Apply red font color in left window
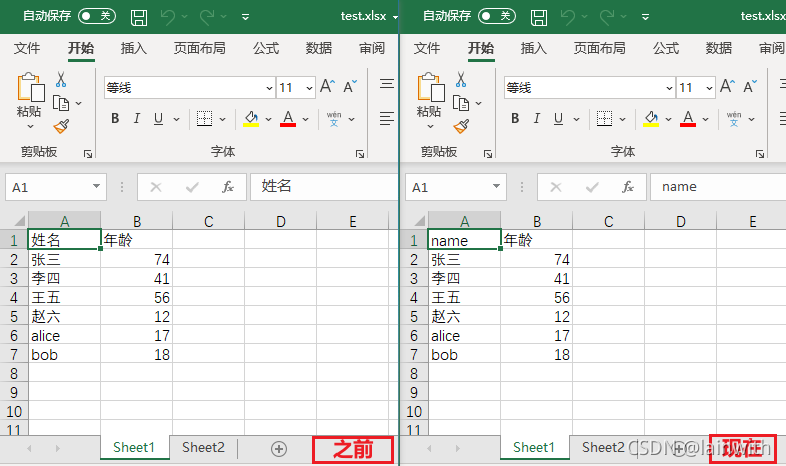The height and width of the screenshot is (466, 786). click(288, 119)
